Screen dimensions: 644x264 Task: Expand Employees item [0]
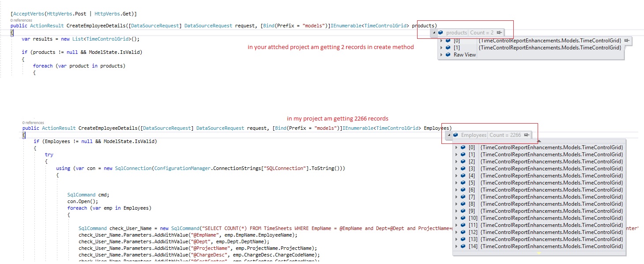pyautogui.click(x=456, y=147)
